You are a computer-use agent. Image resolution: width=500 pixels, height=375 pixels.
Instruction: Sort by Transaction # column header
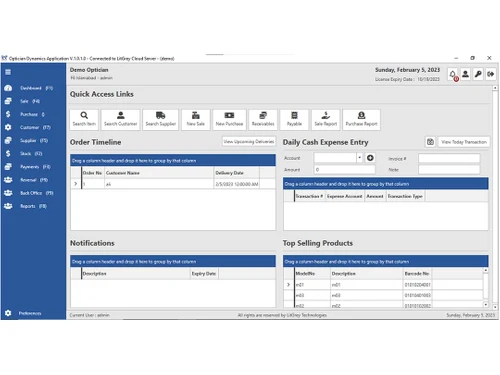coord(309,196)
